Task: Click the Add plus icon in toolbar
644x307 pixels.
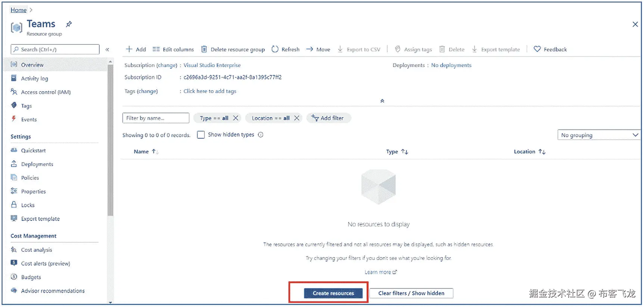Action: click(129, 49)
